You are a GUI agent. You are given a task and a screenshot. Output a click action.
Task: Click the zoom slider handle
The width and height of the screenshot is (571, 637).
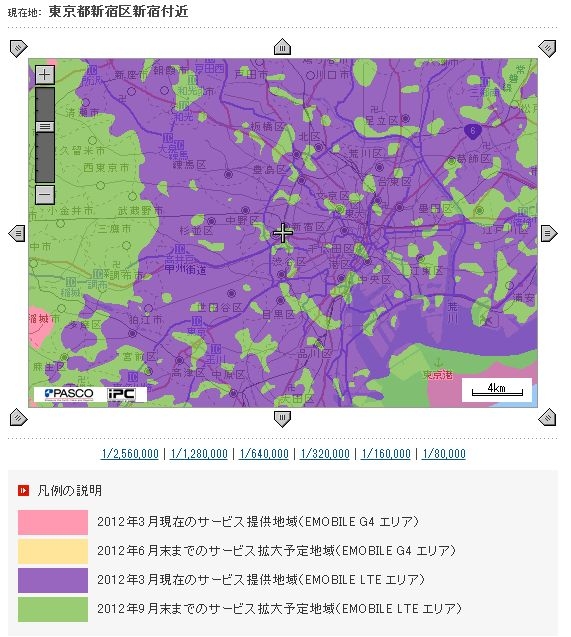point(45,126)
